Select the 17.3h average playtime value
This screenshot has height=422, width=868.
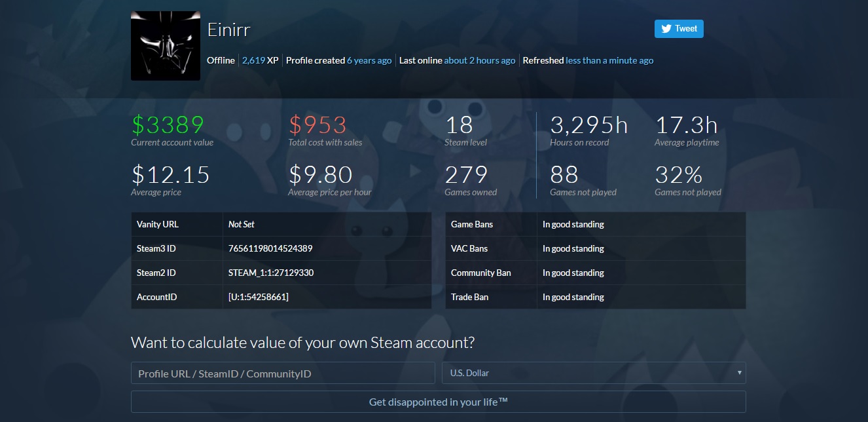(x=686, y=125)
